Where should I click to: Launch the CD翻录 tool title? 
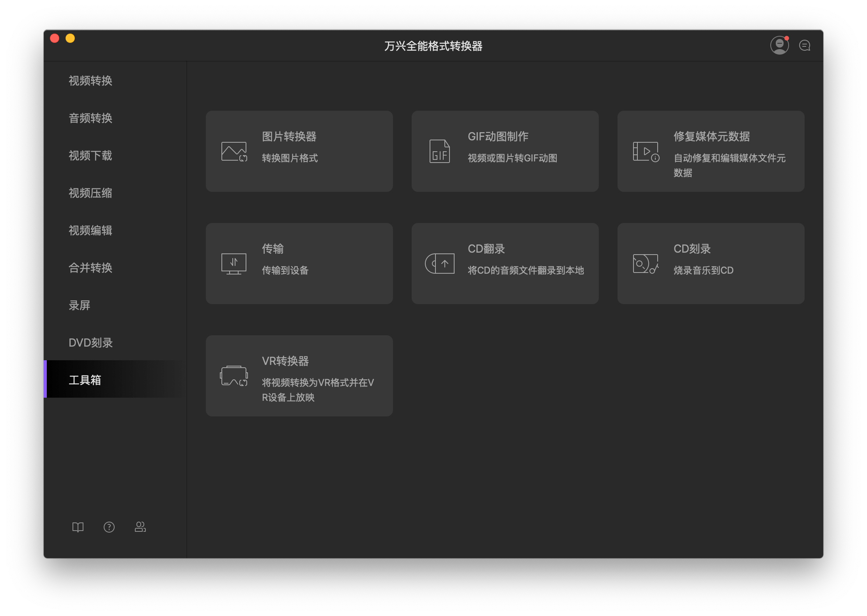[487, 249]
